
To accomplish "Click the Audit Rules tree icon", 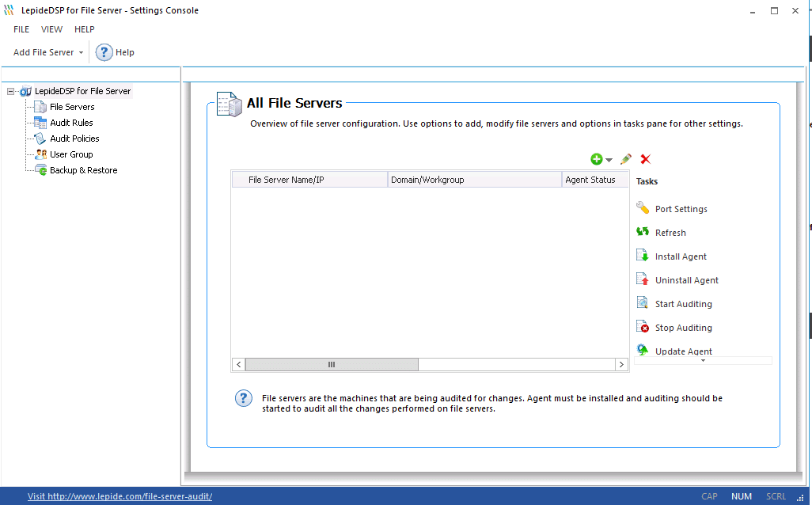I will [x=40, y=123].
